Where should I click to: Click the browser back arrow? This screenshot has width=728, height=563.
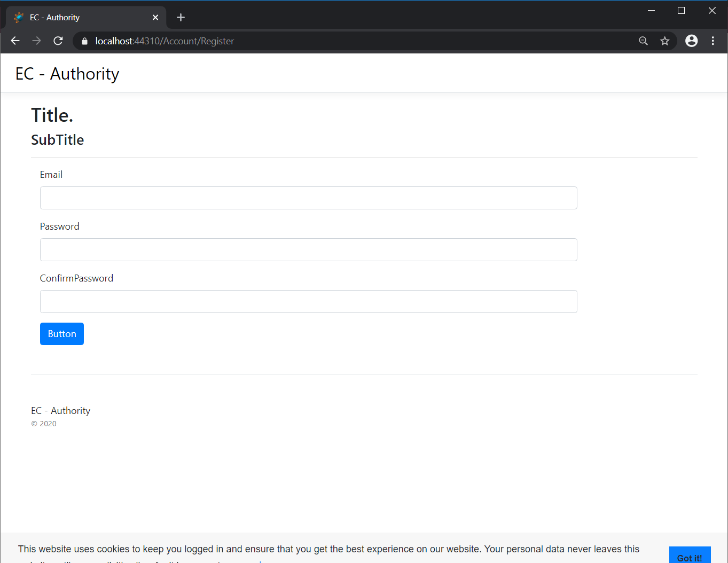pos(14,41)
